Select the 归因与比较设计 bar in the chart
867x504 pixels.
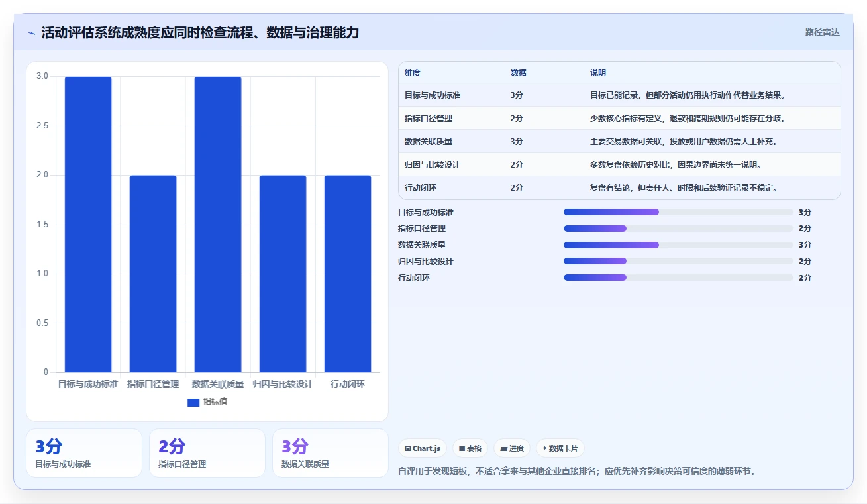[x=283, y=274]
